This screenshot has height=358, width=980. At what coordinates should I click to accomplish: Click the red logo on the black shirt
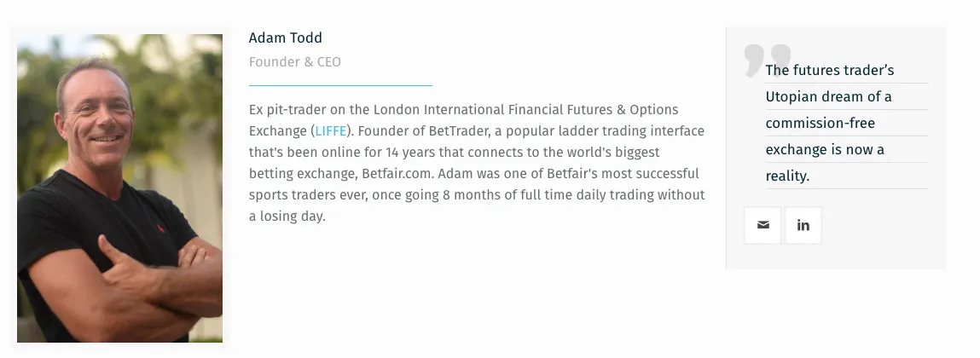click(160, 228)
